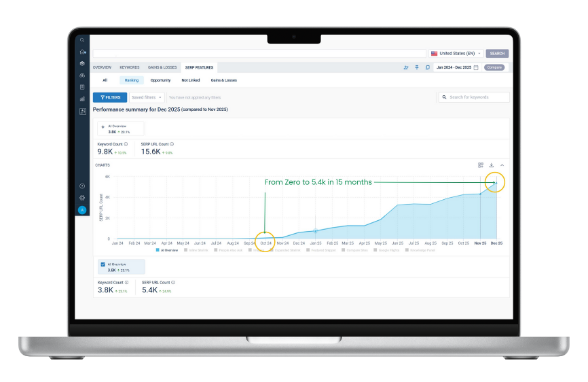
Task: Download the chart with the download icon
Action: [492, 165]
